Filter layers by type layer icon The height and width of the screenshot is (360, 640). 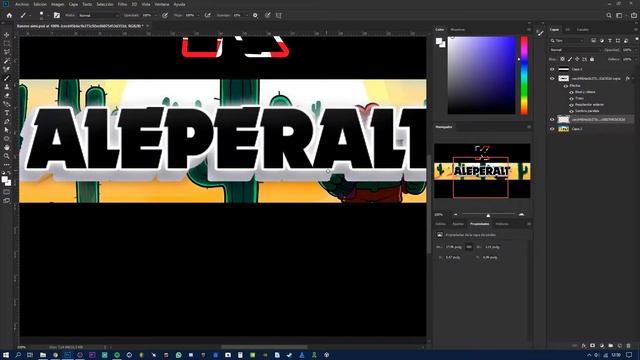point(610,40)
